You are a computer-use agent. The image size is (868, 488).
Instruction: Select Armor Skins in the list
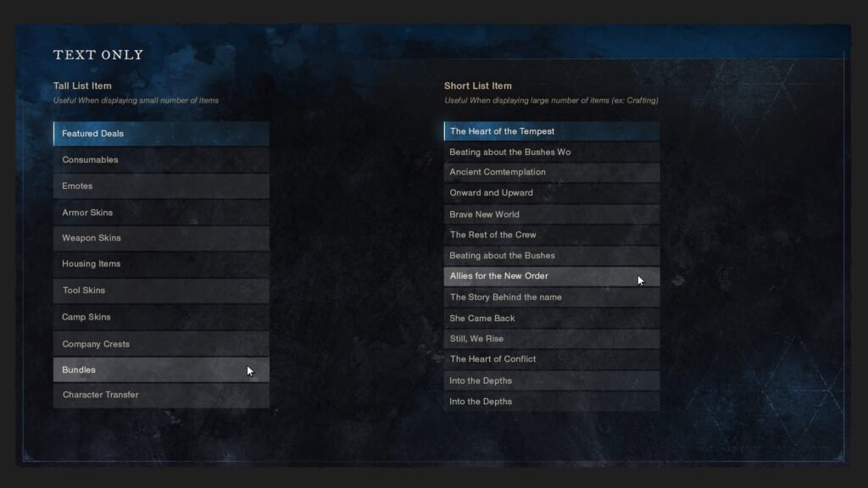point(161,213)
